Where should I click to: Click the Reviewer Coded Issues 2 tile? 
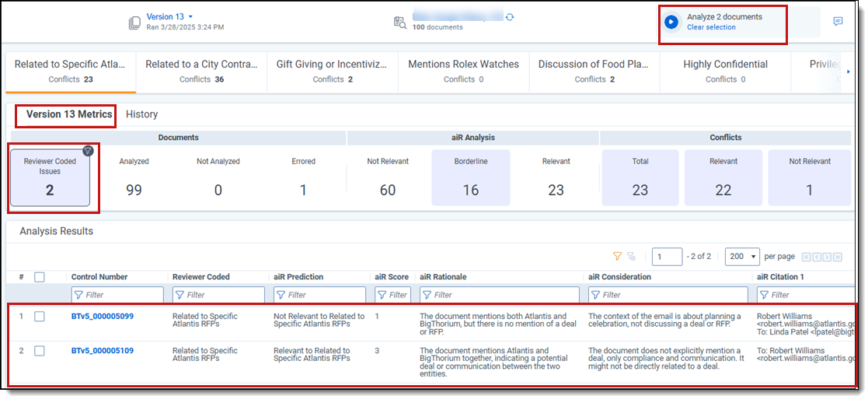click(50, 177)
